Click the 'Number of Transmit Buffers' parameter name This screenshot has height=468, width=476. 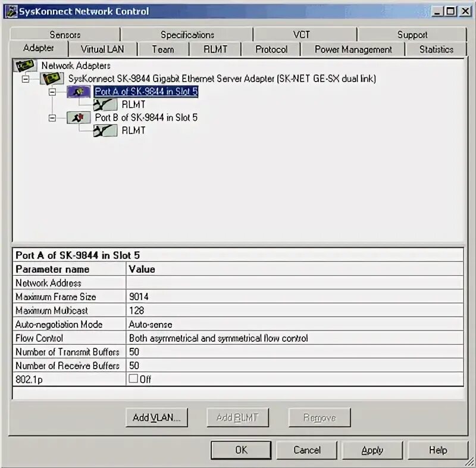coord(67,352)
